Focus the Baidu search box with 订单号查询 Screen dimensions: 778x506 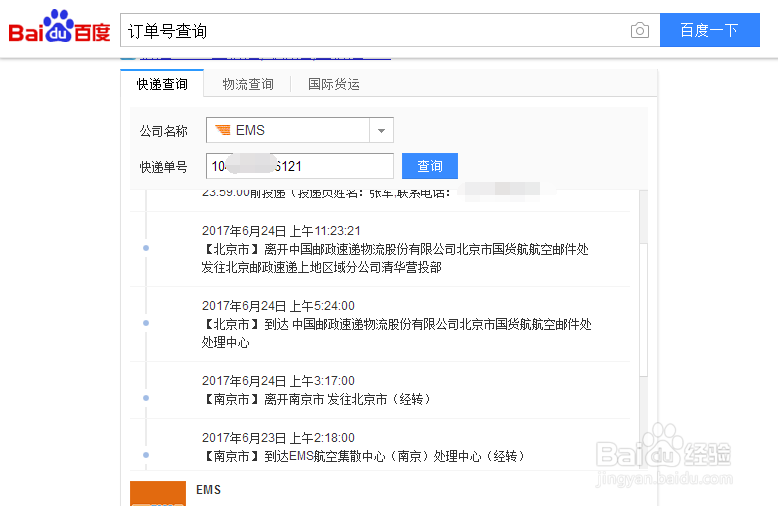(x=390, y=30)
